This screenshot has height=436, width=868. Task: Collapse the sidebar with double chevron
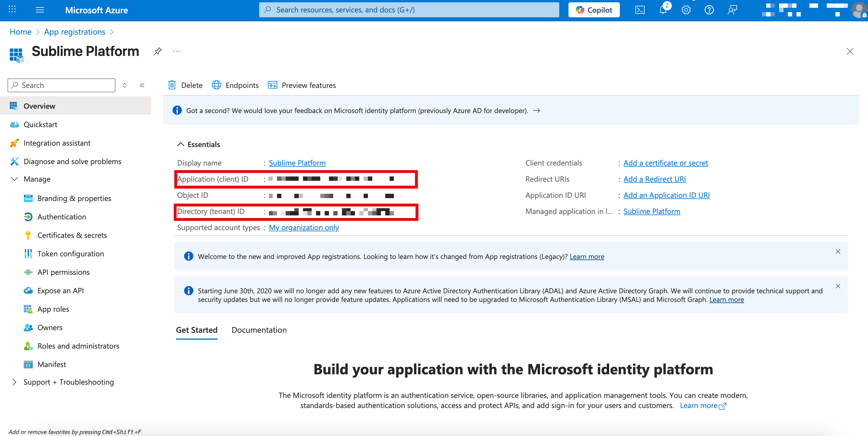click(142, 85)
